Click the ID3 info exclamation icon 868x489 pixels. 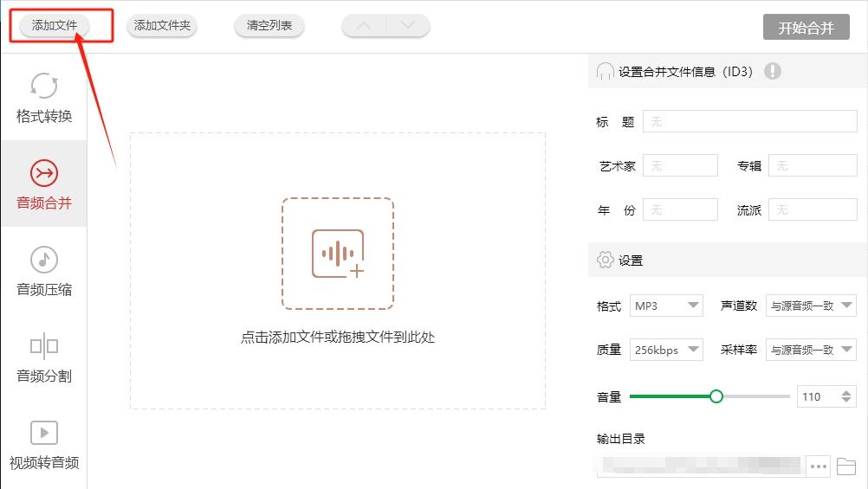click(773, 71)
